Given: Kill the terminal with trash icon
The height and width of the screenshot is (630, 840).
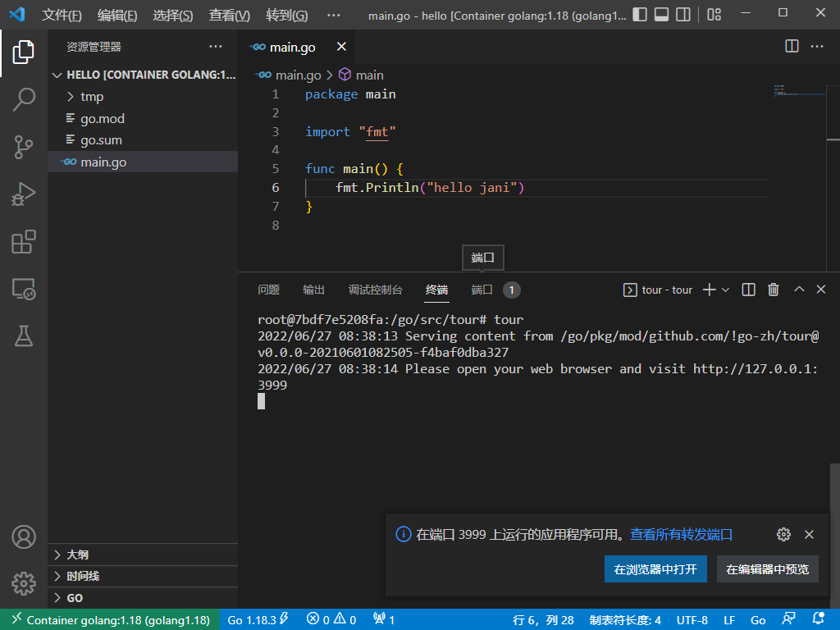Looking at the screenshot, I should pos(773,290).
